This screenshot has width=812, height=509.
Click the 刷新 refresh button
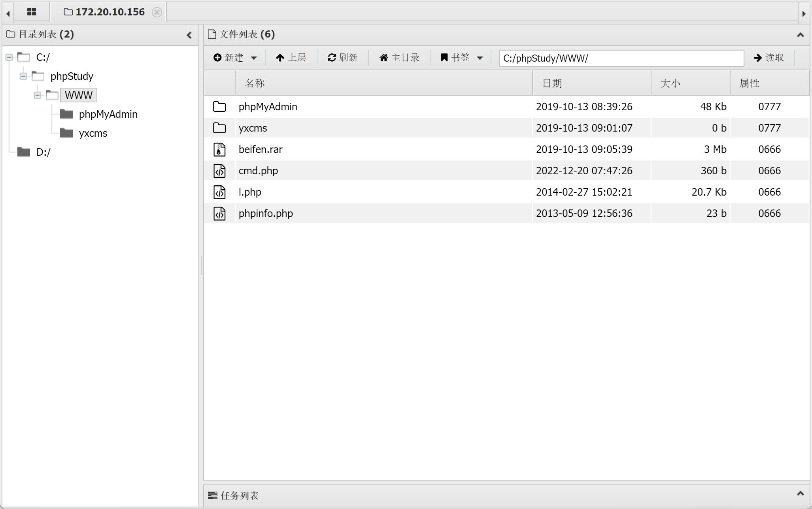(342, 58)
